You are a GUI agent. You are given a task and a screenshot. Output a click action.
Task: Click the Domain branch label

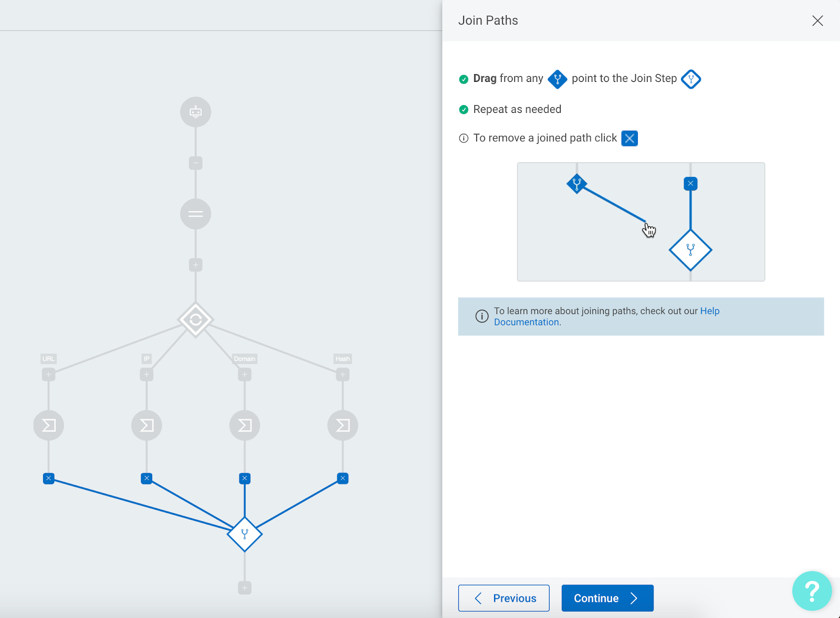coord(245,359)
